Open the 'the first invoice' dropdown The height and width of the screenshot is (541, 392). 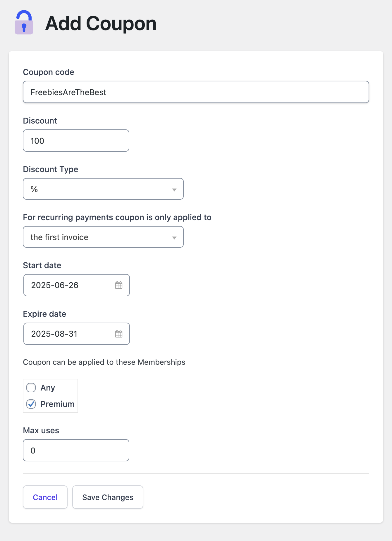[x=103, y=237]
